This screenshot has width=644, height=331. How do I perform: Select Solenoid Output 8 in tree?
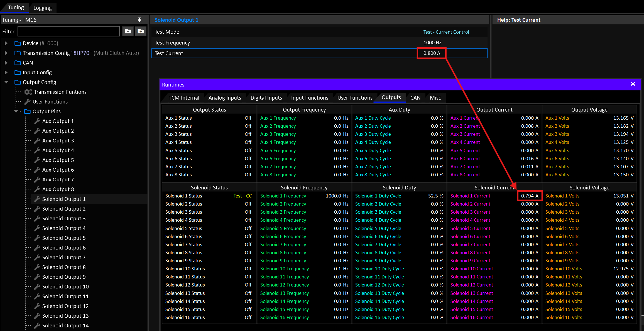[x=64, y=267]
